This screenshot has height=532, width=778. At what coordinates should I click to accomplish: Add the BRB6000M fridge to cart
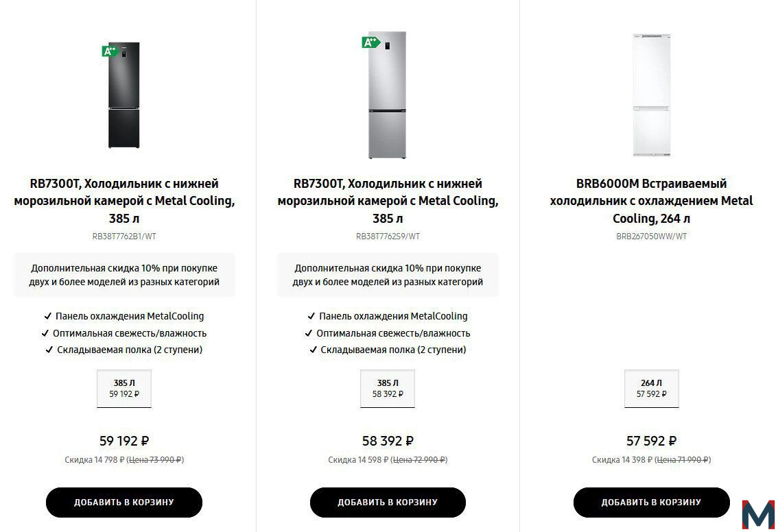652,503
